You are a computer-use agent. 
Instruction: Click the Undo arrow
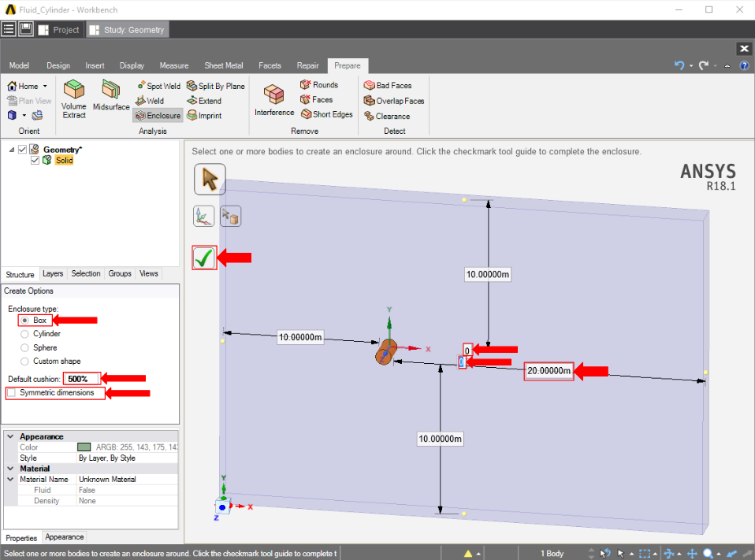click(x=679, y=65)
